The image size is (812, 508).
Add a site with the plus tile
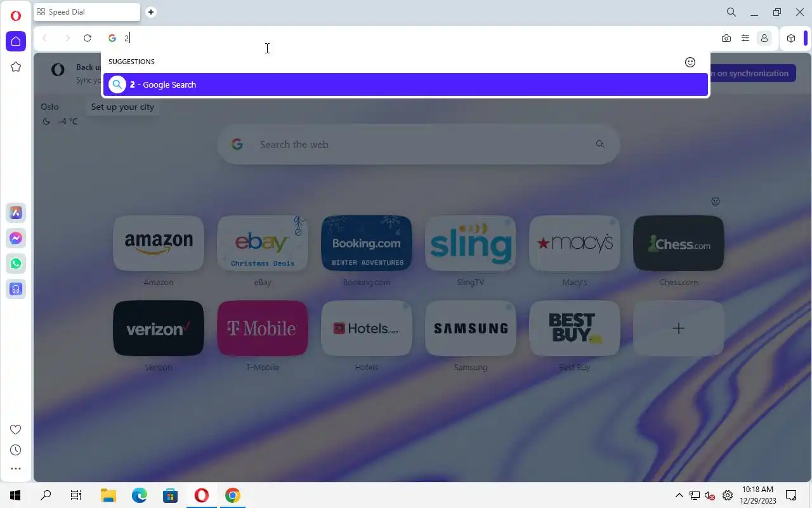tap(679, 328)
